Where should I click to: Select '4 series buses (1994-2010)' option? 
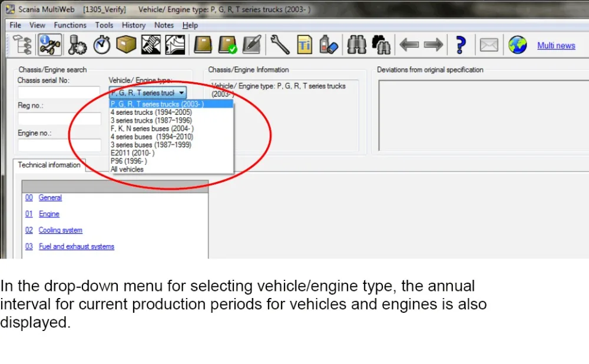(x=171, y=137)
